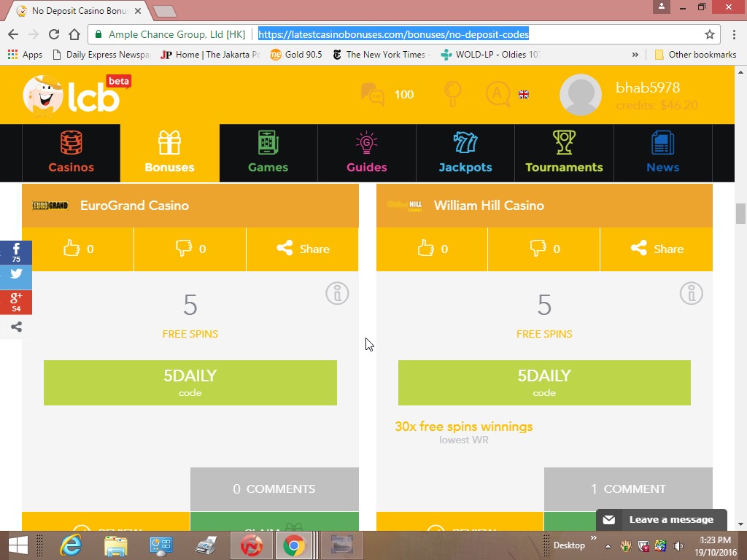Screen dimensions: 747x560
Task: Open the Jakarta Post bookmark
Action: pyautogui.click(x=210, y=55)
